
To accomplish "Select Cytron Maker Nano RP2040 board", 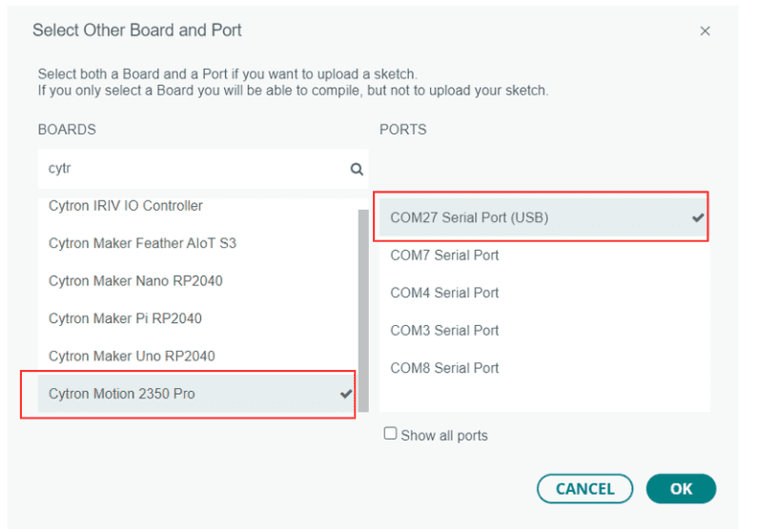I will click(135, 281).
